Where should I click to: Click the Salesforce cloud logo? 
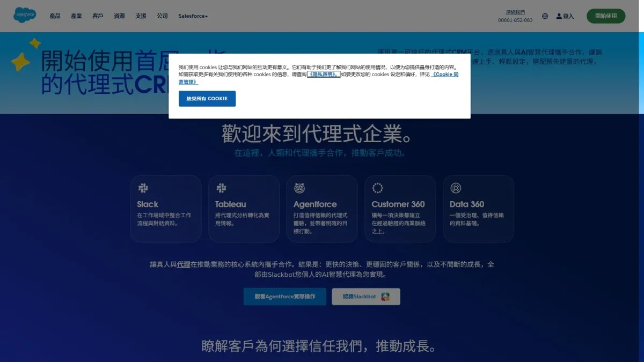point(25,16)
